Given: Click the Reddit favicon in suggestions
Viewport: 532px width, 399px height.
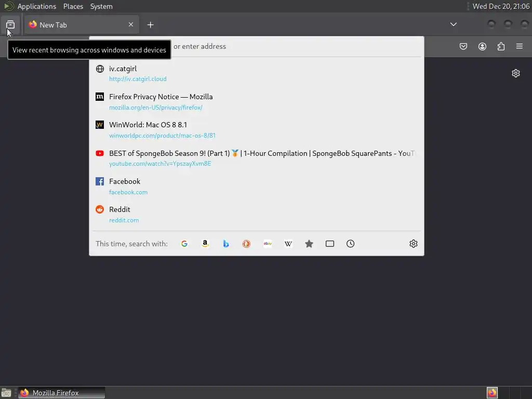Looking at the screenshot, I should (100, 209).
